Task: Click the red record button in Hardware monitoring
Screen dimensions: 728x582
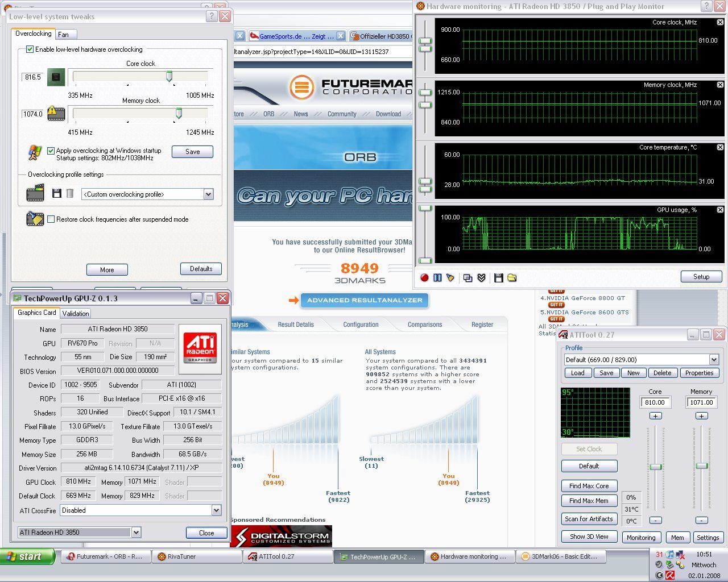Action: (424, 278)
